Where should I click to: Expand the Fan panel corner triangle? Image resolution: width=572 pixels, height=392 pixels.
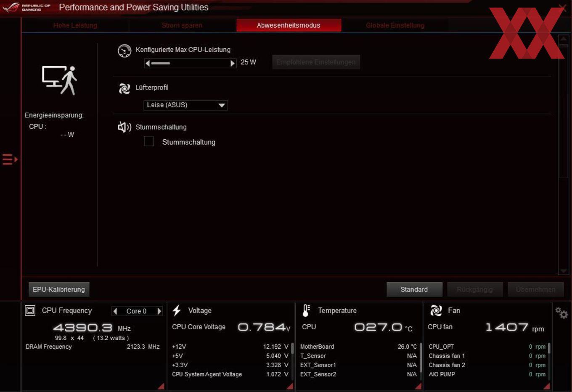tap(546, 386)
